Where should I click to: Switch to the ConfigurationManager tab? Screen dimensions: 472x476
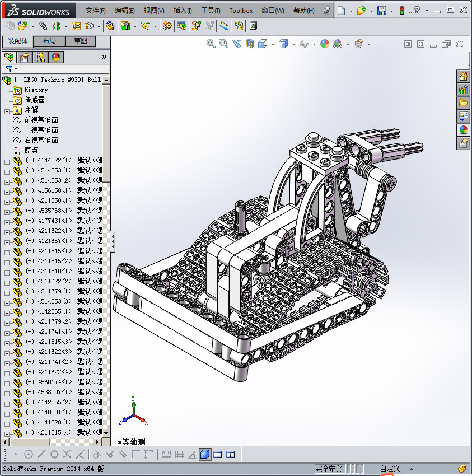tap(40, 57)
